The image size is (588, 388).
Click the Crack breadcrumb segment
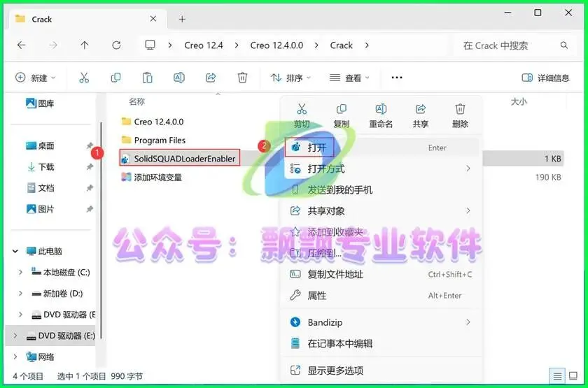342,45
